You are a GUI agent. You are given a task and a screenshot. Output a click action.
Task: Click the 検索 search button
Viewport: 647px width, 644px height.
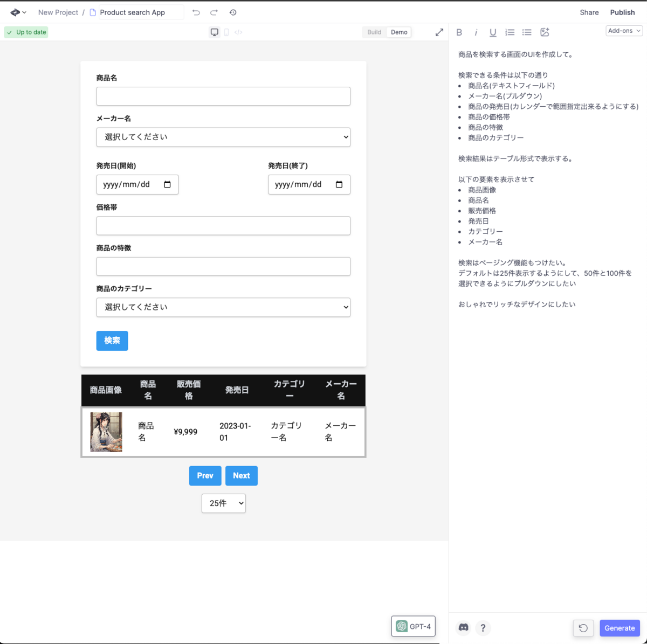point(112,341)
